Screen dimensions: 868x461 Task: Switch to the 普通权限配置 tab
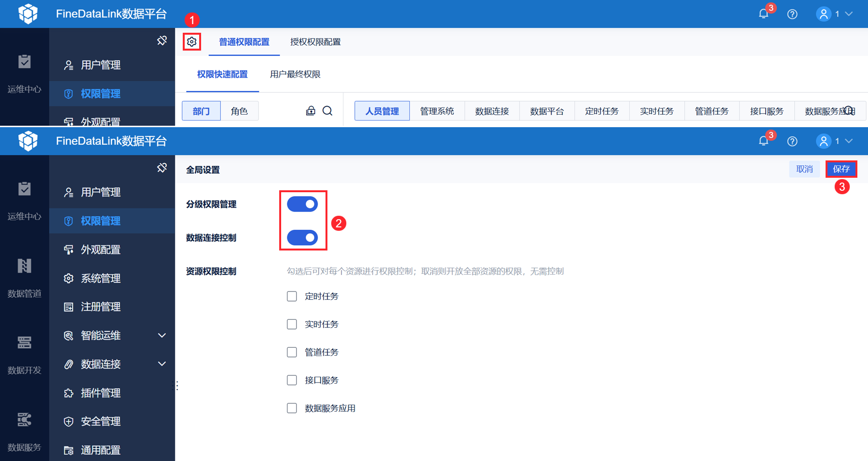[244, 42]
